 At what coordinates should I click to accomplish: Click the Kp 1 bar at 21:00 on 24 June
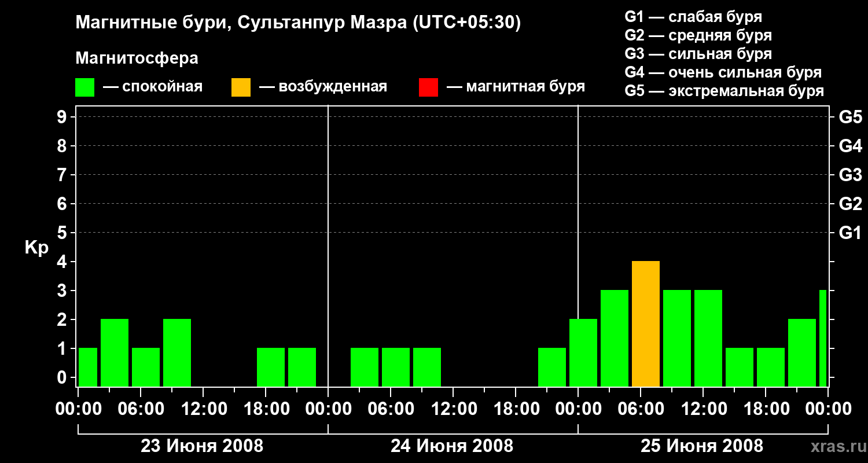click(552, 368)
